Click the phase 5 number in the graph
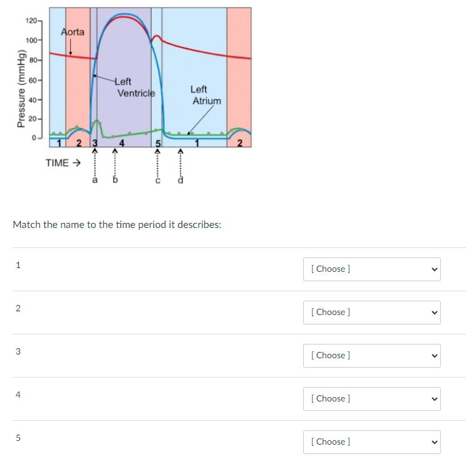466x476 pixels. [x=158, y=143]
